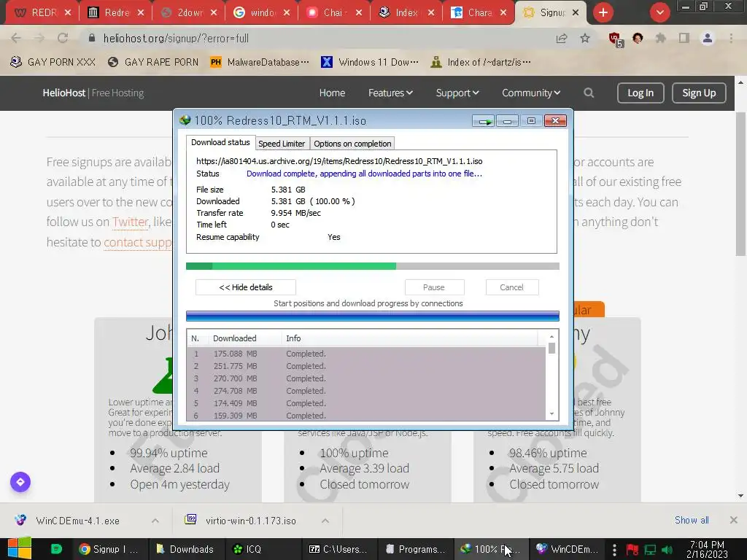Pause the Redress10 download
This screenshot has width=747, height=560.
click(434, 287)
